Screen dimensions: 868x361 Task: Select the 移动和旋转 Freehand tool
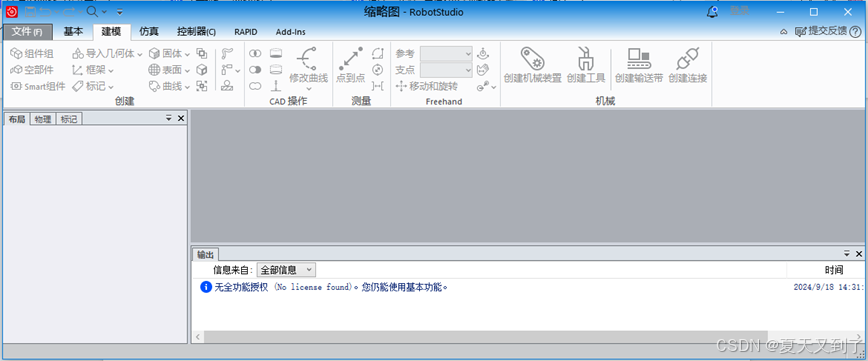pos(427,86)
